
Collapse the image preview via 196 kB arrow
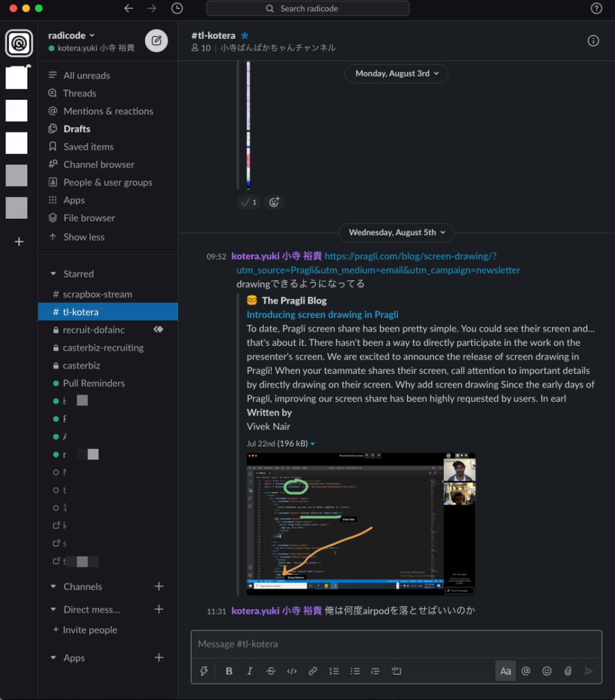click(x=313, y=444)
